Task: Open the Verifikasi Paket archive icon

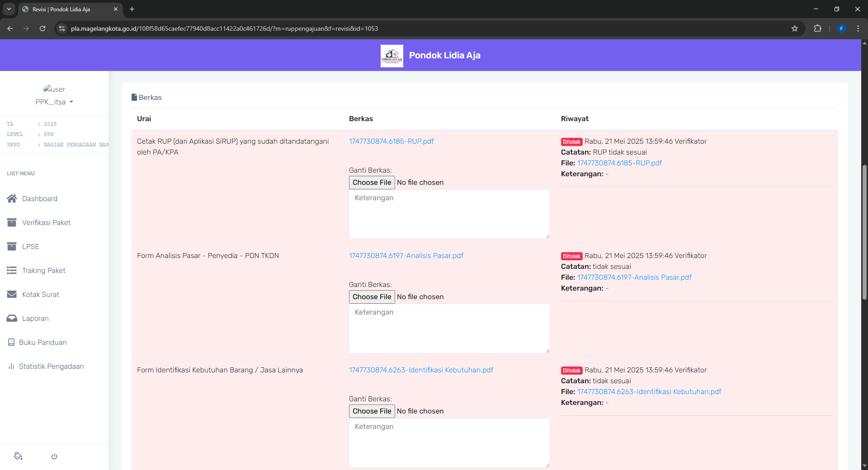Action: (12, 222)
